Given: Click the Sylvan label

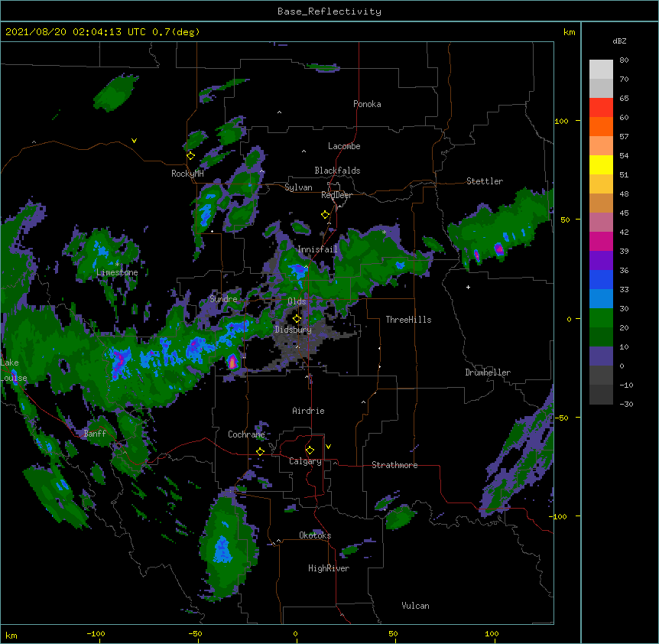Looking at the screenshot, I should (298, 187).
